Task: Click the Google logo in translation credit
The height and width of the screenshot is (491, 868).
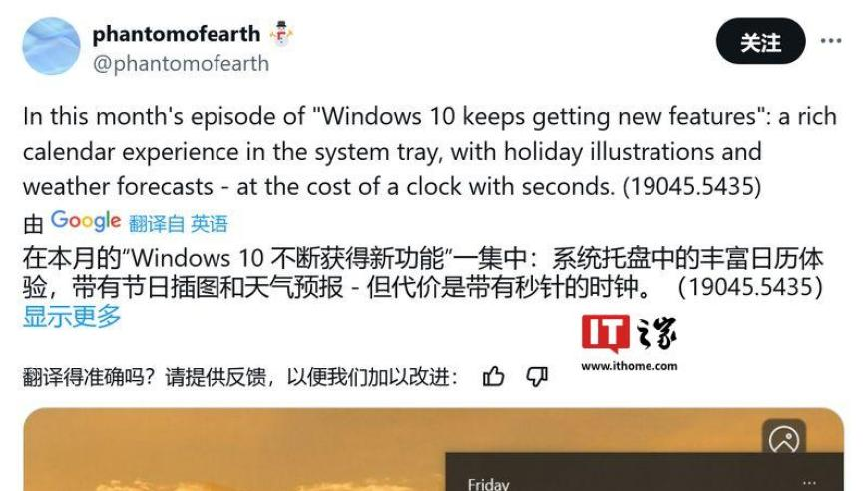Action: [86, 221]
